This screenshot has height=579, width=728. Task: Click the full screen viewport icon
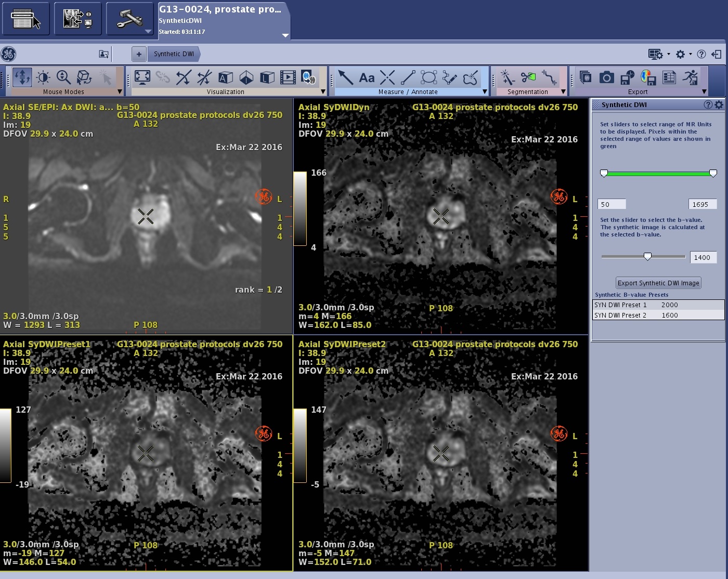[142, 78]
